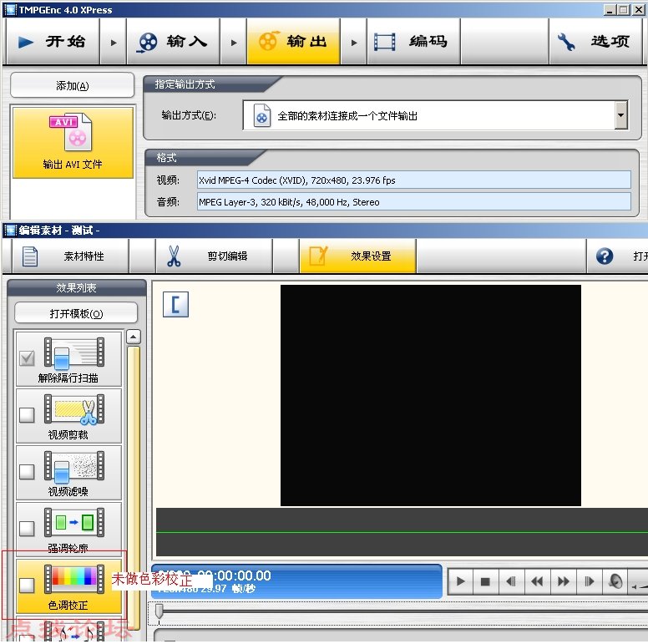Minimize the TMPGEnc 4.0 XPress window
This screenshot has height=644, width=648.
point(610,10)
